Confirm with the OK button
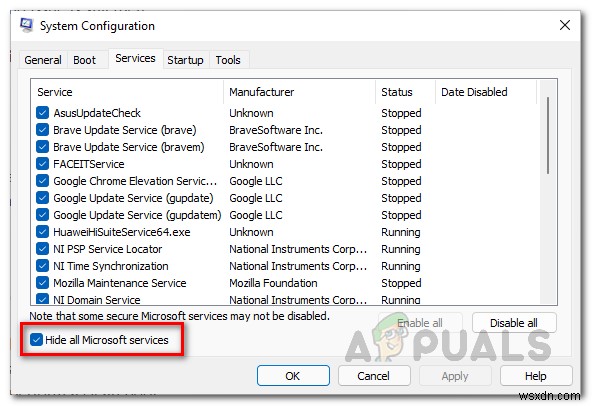The image size is (592, 406). pyautogui.click(x=293, y=376)
